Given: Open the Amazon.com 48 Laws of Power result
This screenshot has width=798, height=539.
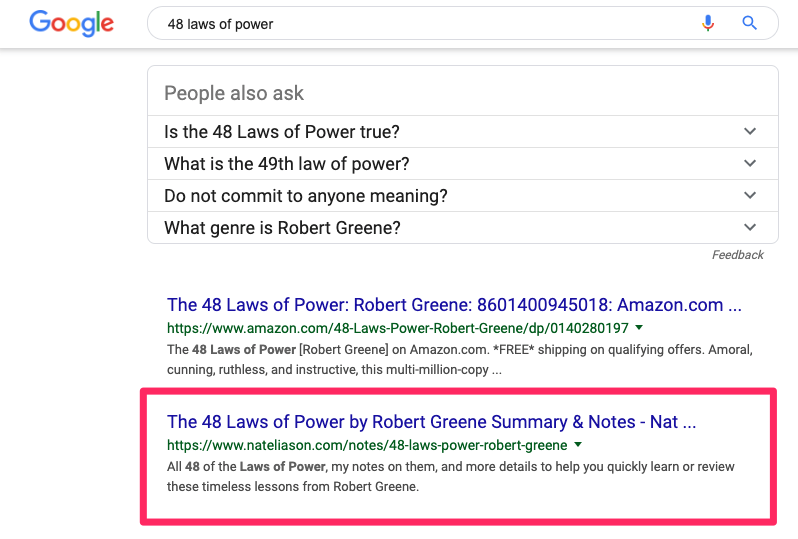Looking at the screenshot, I should point(454,305).
